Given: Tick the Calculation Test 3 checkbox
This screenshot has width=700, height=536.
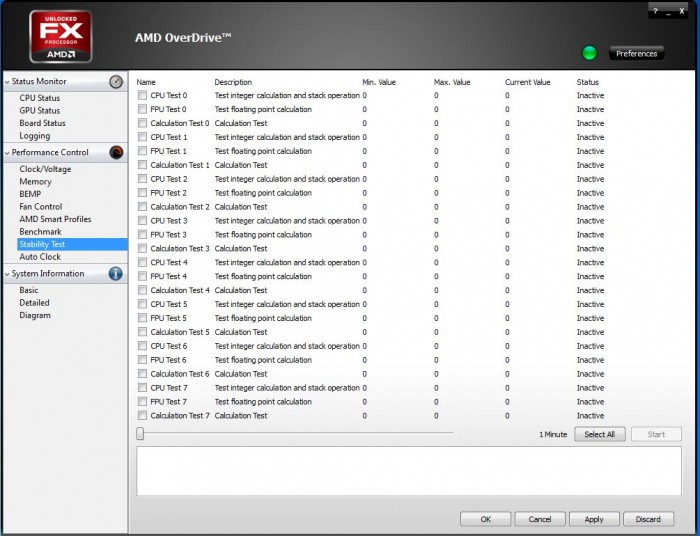Looking at the screenshot, I should point(142,248).
